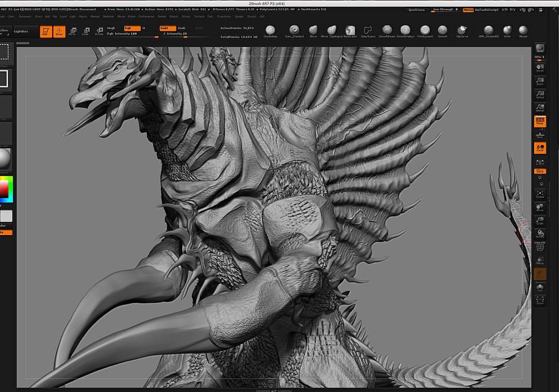Toggle Persp perspective view
Viewport: 559px width, 392px height.
[x=540, y=121]
